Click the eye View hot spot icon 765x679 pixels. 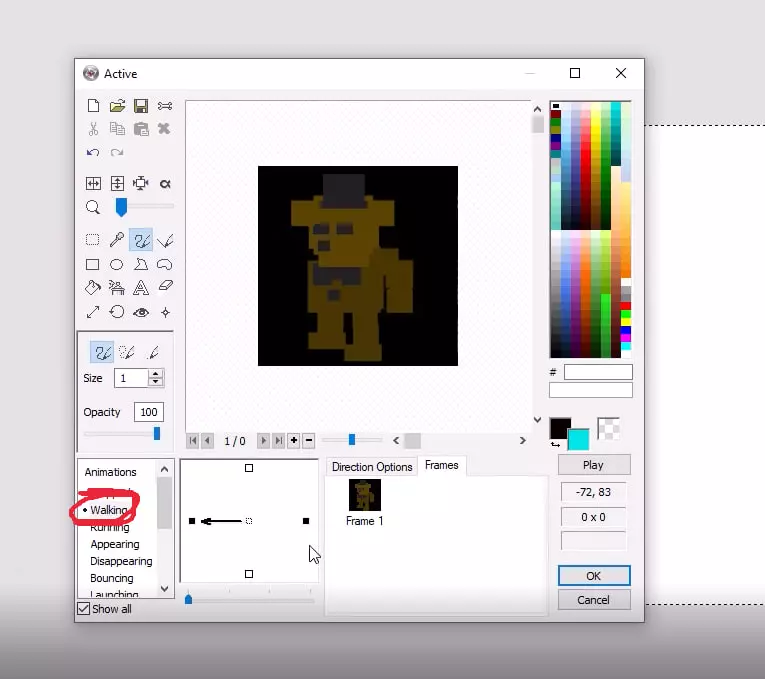pos(141,312)
